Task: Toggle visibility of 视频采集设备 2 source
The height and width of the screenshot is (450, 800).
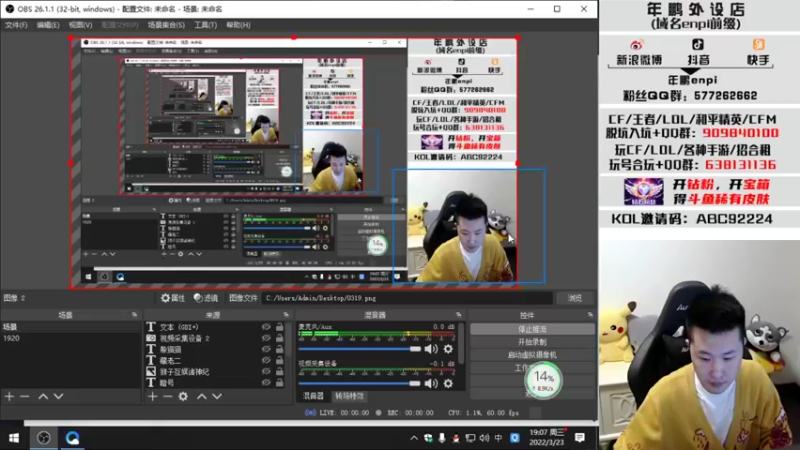Action: click(266, 338)
